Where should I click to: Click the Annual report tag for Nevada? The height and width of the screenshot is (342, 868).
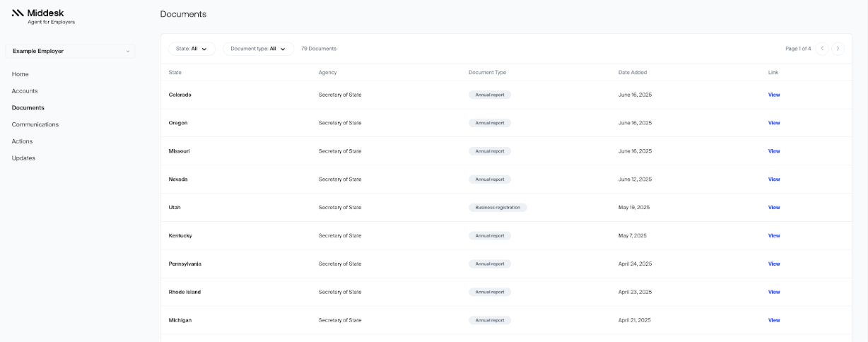pyautogui.click(x=489, y=179)
